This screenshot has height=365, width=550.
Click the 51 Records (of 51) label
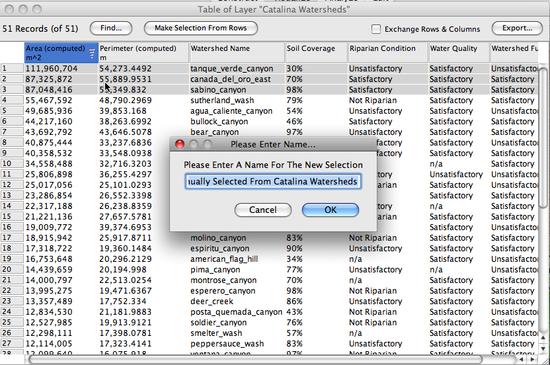[x=40, y=28]
